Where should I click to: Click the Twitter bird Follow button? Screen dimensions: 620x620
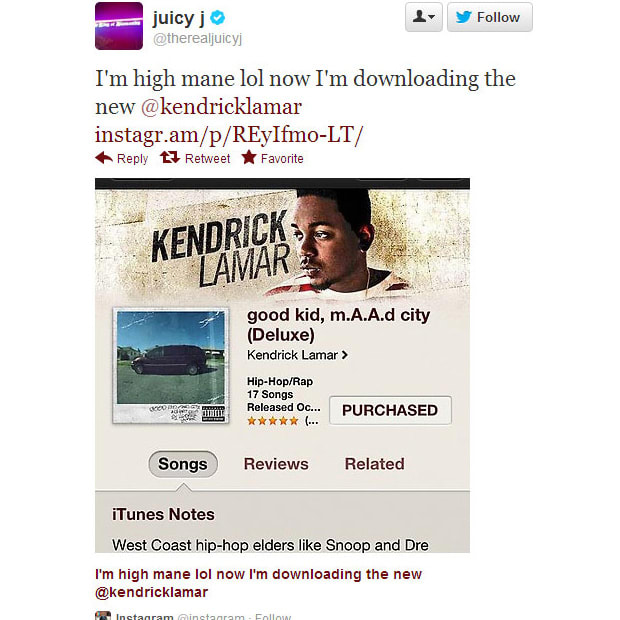pos(490,17)
